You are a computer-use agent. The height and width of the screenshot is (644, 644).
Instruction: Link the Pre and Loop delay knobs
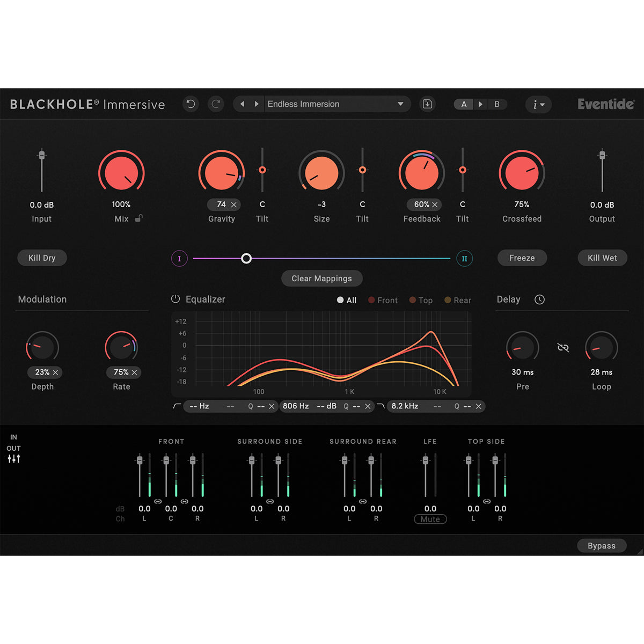coord(562,347)
